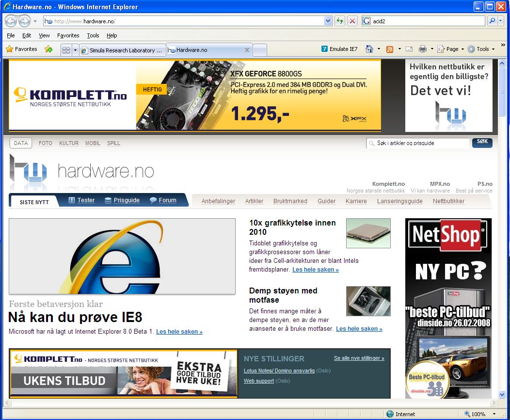Viewport: 510px width, 420px height.
Task: Open Lotus Notes/ Domino ansvarlig job listing
Action: 279,371
